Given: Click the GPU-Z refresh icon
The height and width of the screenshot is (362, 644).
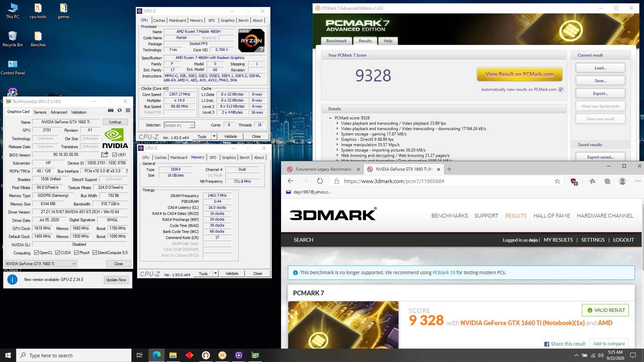Looking at the screenshot, I should 119,110.
